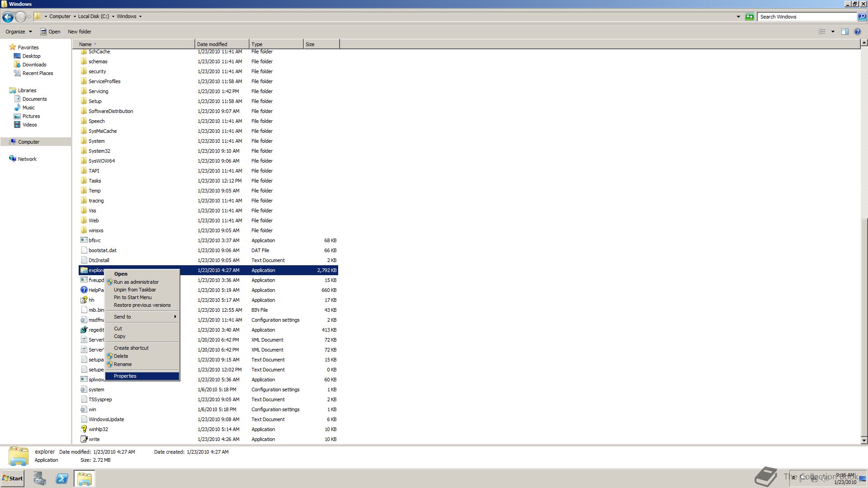Show the preview pane icon

(x=844, y=32)
